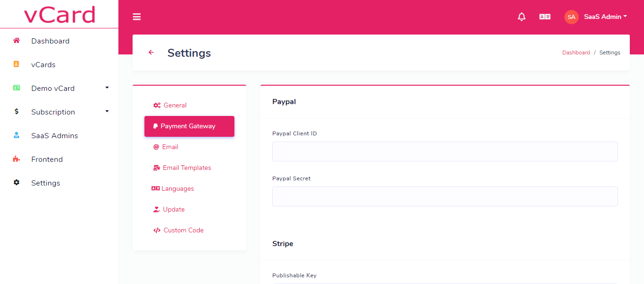This screenshot has width=644, height=284.
Task: Click the gear icon beside Settings in sidebar
Action: pyautogui.click(x=17, y=183)
